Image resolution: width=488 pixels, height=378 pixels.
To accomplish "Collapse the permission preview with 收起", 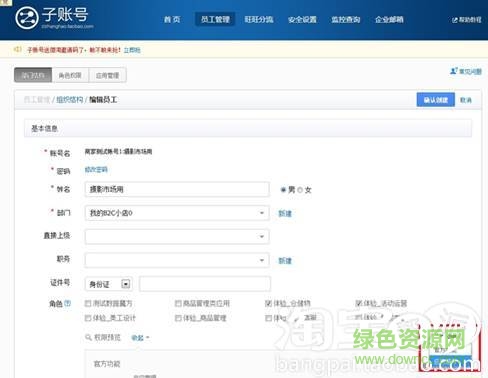I will coord(140,338).
